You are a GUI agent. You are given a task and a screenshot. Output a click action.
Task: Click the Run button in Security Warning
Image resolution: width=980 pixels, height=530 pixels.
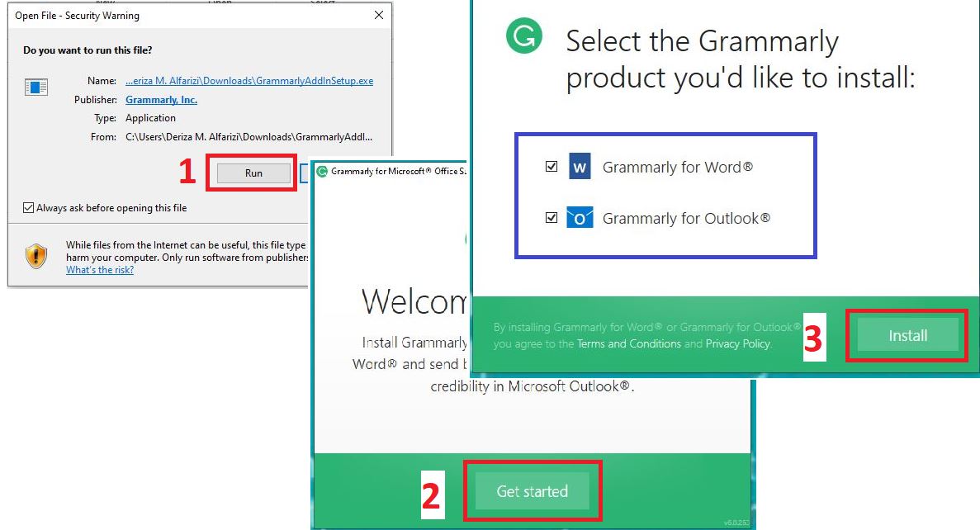253,173
